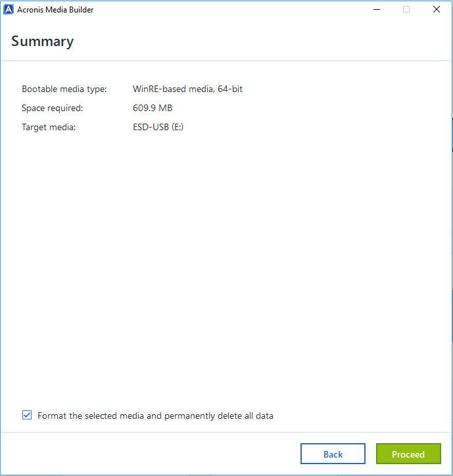Go back using the Back button
The height and width of the screenshot is (476, 453).
333,454
